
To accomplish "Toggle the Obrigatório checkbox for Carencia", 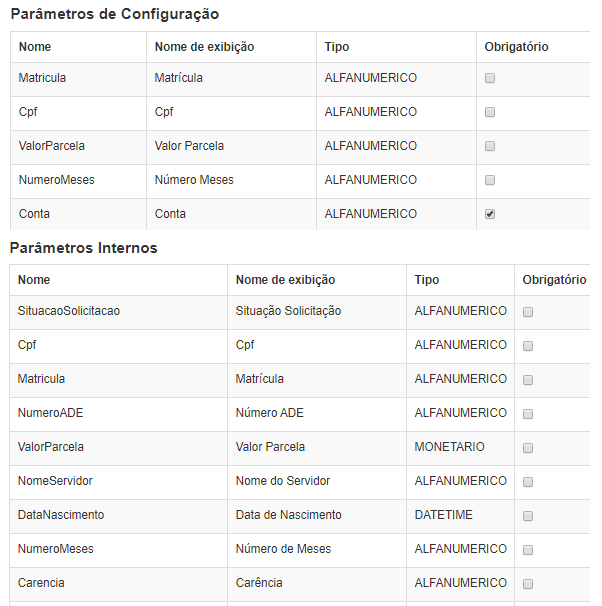I will pyautogui.click(x=528, y=584).
